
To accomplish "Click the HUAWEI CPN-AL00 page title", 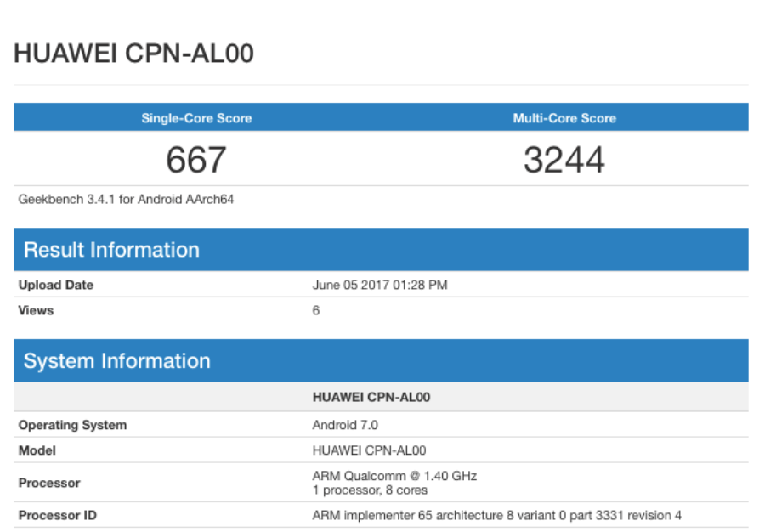I will coord(133,54).
